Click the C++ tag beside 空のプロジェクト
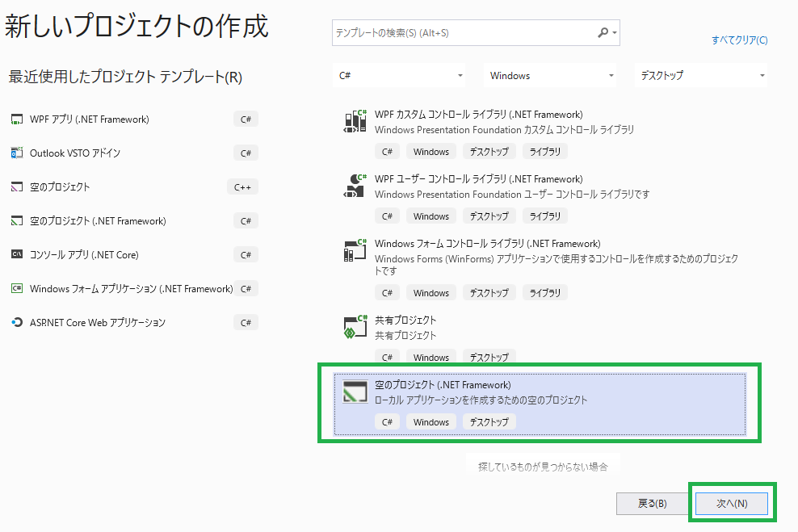The height and width of the screenshot is (532, 798). coord(243,187)
